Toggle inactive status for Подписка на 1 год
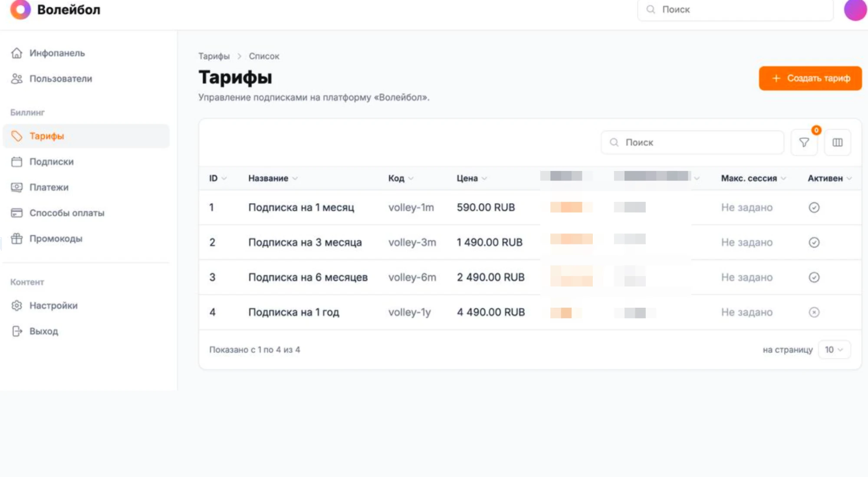Image resolution: width=868 pixels, height=477 pixels. (x=814, y=312)
